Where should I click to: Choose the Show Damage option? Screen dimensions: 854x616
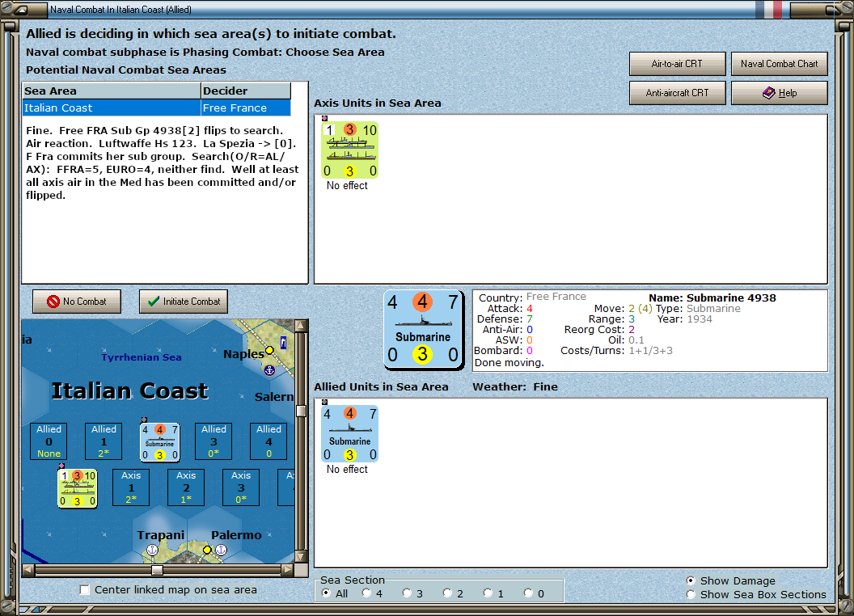click(691, 580)
